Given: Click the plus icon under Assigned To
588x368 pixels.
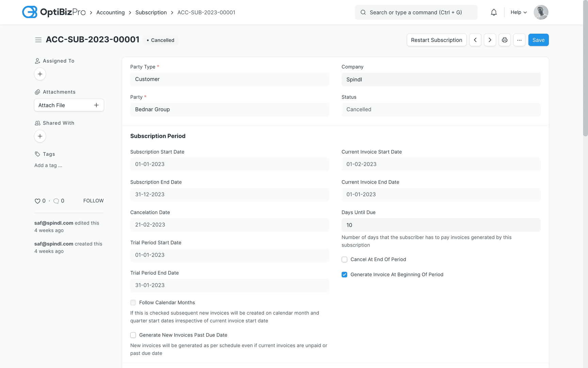Looking at the screenshot, I should click(x=40, y=74).
